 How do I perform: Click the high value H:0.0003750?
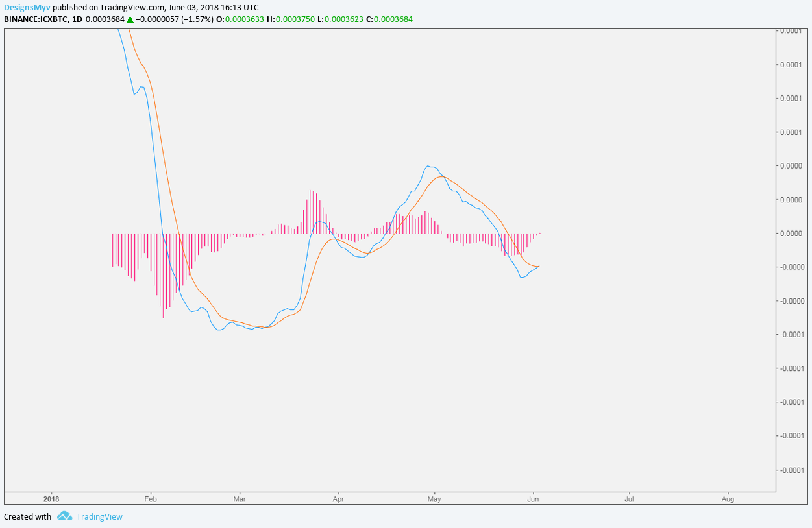[291, 19]
